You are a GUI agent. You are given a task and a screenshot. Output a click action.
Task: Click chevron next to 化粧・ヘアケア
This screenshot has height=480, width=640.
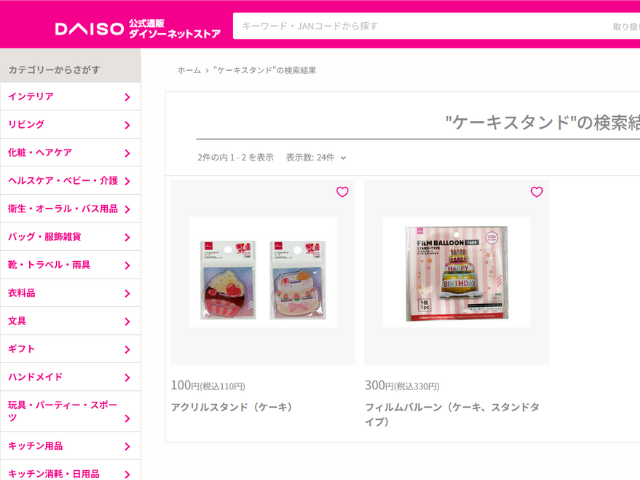click(x=127, y=153)
